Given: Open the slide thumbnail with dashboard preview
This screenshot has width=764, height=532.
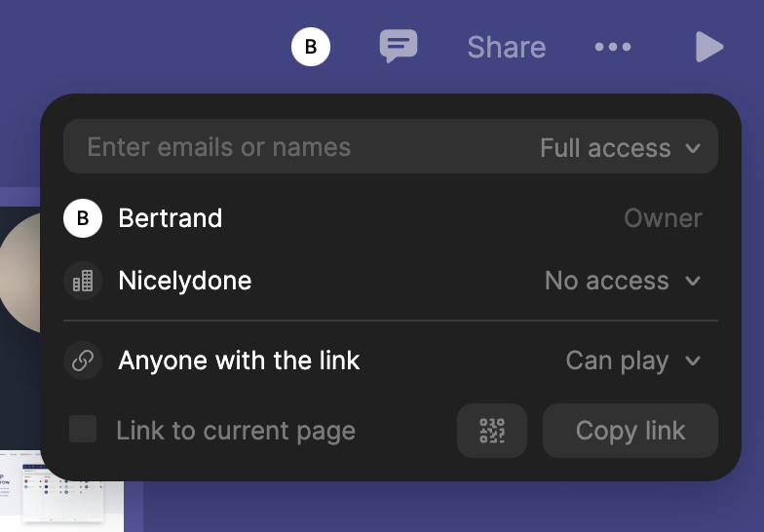Looking at the screenshot, I should tap(62, 491).
